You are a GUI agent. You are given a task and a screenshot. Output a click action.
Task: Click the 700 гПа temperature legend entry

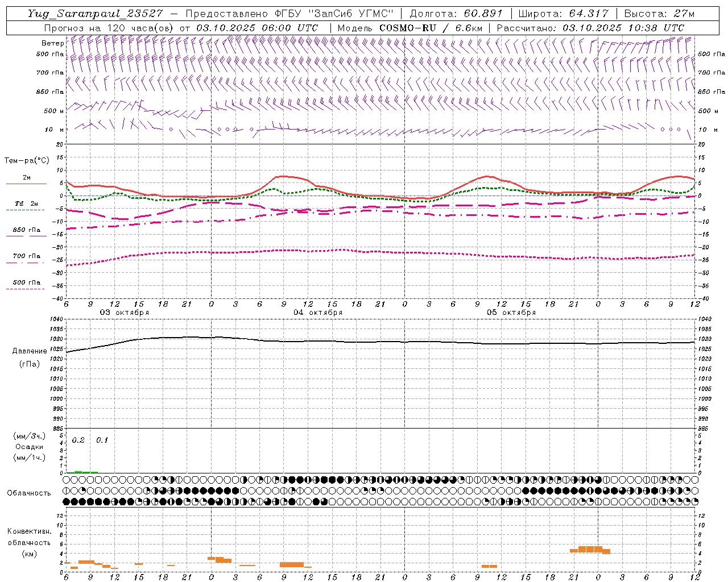[x=27, y=256]
